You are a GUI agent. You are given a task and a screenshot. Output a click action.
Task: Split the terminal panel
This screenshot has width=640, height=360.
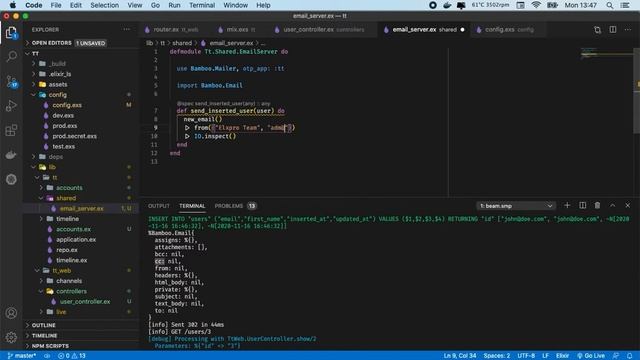pos(582,205)
